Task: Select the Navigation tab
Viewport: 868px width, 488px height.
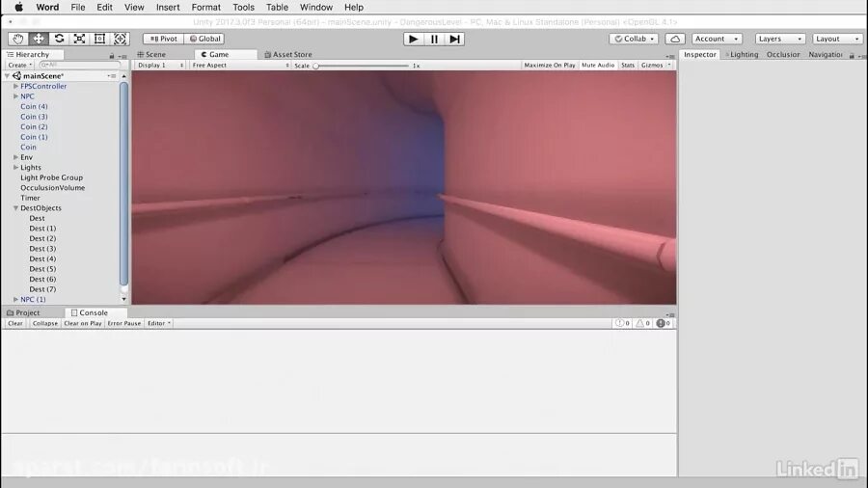Action: [825, 54]
